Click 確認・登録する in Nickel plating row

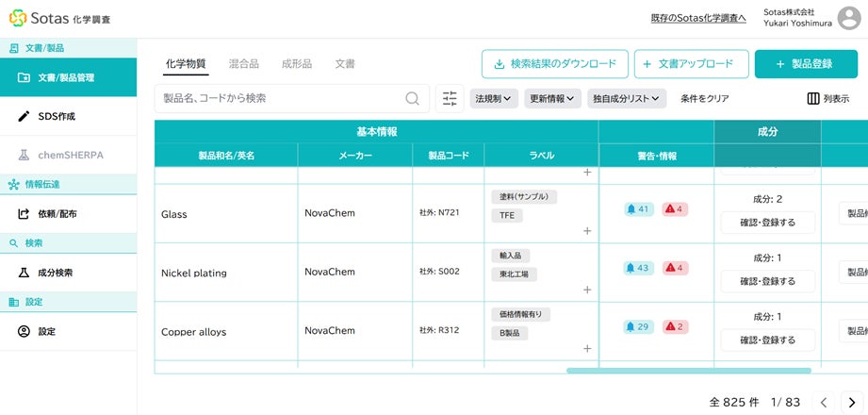[768, 281]
